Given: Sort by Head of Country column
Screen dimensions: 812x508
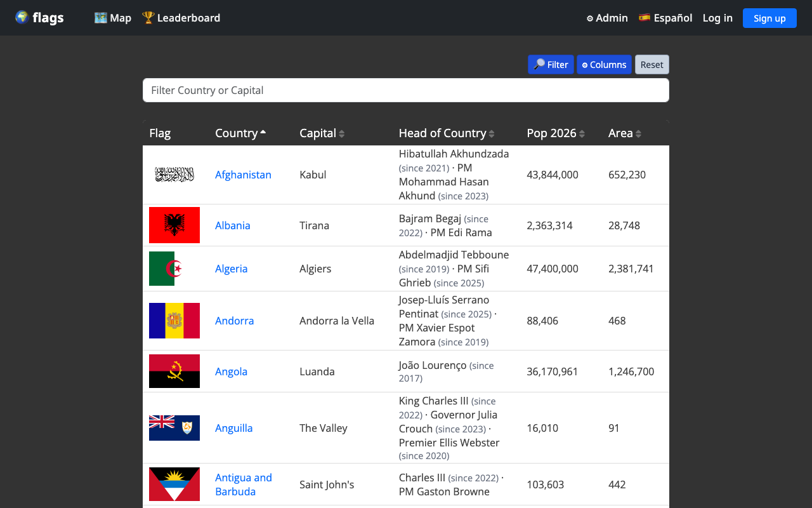Looking at the screenshot, I should (447, 133).
